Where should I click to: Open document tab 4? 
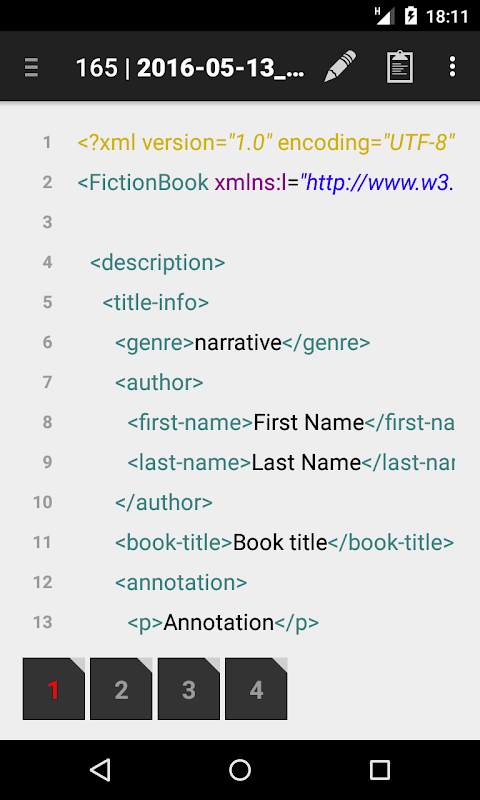point(256,689)
